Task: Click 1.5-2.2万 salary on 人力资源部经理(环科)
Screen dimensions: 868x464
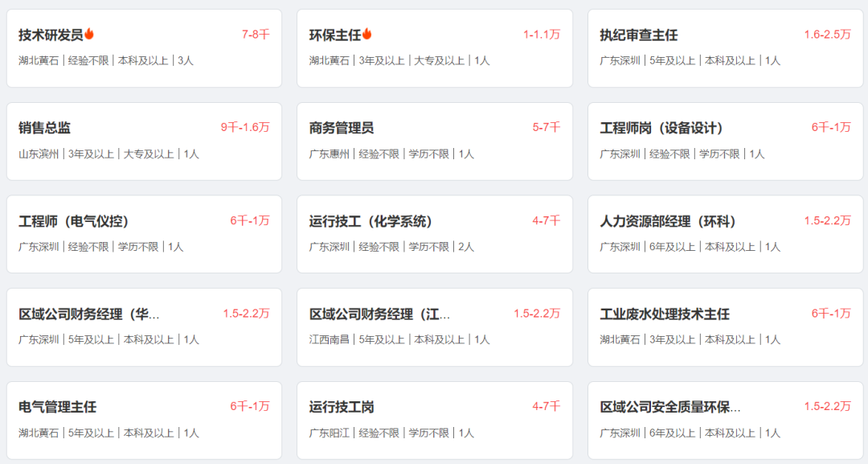Action: [828, 220]
